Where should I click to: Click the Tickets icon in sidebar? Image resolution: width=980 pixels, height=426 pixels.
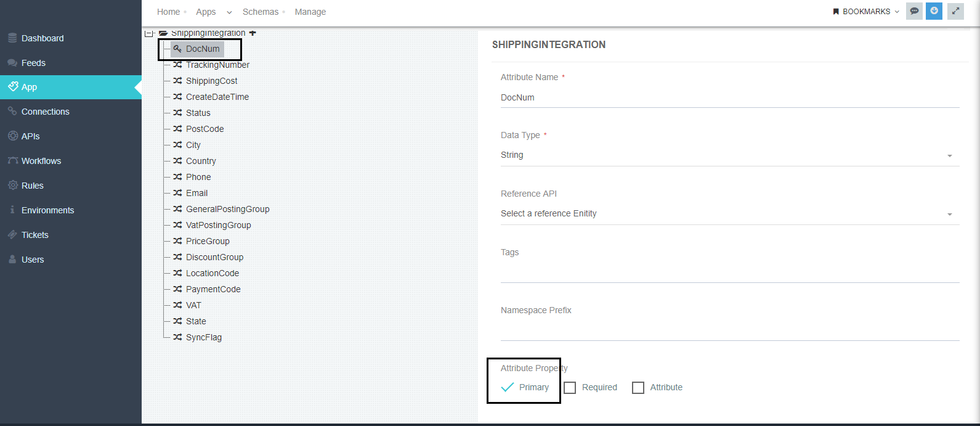[12, 235]
